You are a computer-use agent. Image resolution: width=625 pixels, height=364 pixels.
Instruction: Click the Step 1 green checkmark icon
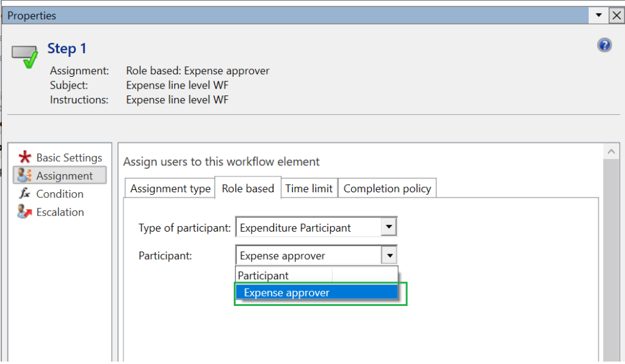pos(26,55)
